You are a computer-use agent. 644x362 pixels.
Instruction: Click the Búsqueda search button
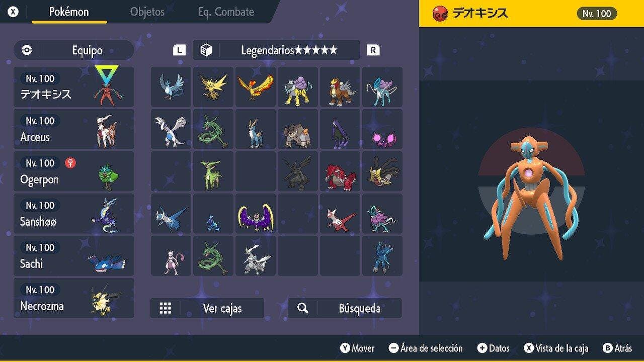tap(345, 308)
